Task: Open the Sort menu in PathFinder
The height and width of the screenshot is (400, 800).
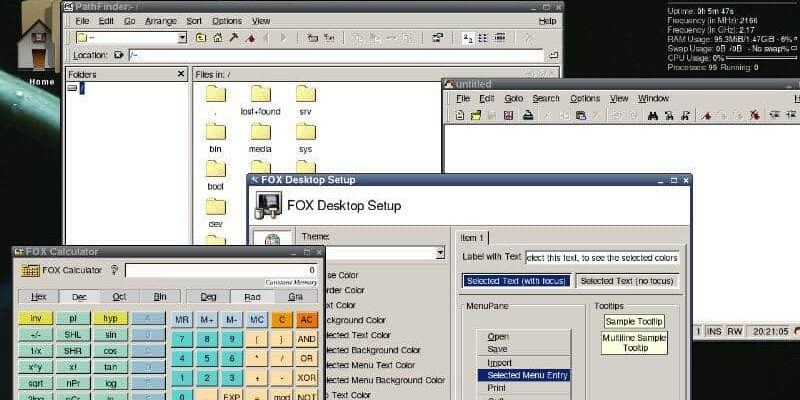Action: coord(194,21)
